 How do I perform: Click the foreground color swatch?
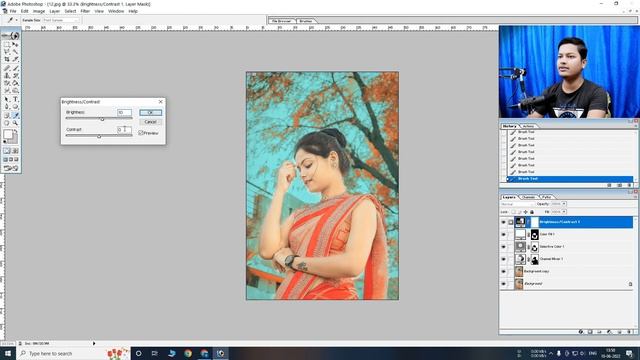click(8, 134)
